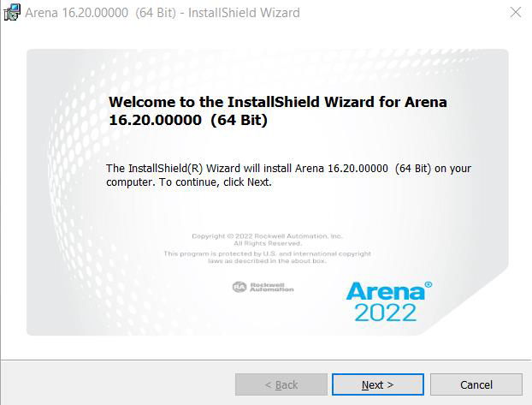Cancel the Arena installation
532x405 pixels.
click(x=476, y=384)
